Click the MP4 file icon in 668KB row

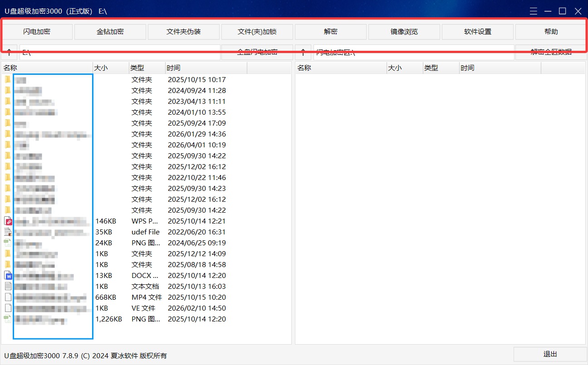[x=8, y=297]
